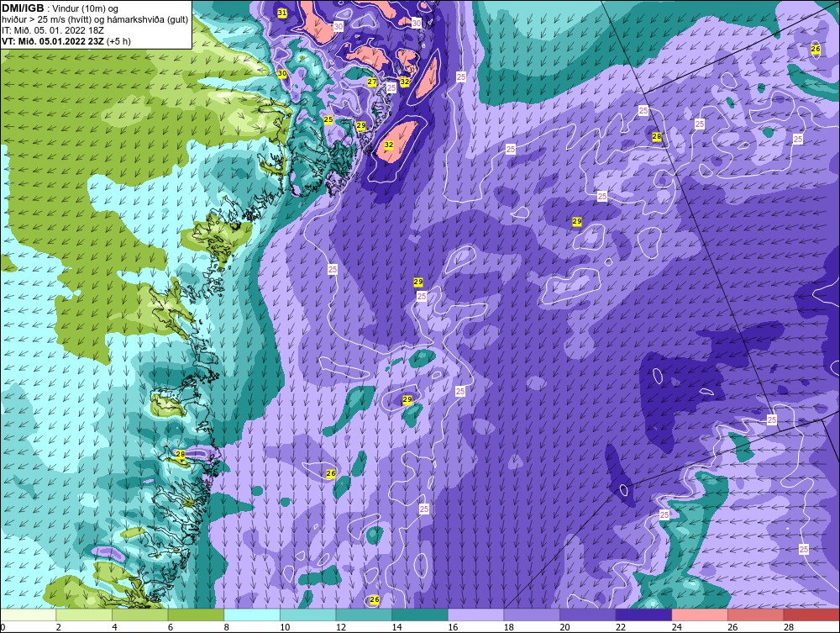Click the yellow 31 gust label
This screenshot has width=840, height=633.
[282, 13]
